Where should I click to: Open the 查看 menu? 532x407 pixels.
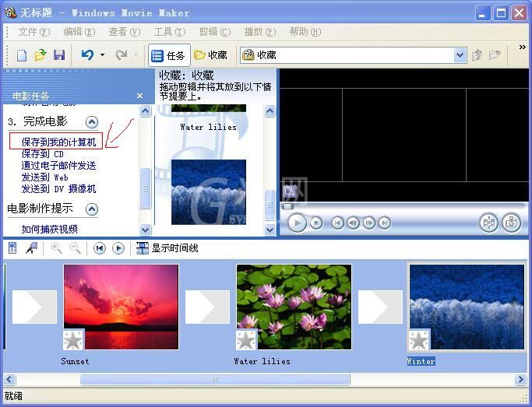click(125, 32)
